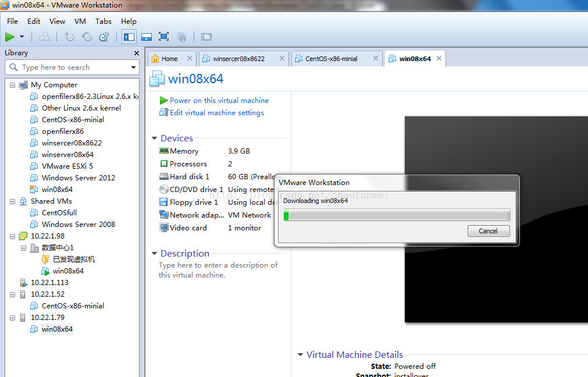
Task: Click the library search input field
Action: point(72,67)
